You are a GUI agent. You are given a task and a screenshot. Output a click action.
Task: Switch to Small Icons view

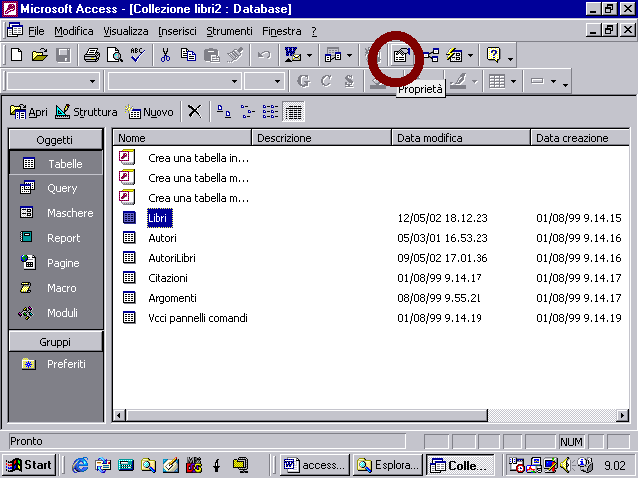247,111
